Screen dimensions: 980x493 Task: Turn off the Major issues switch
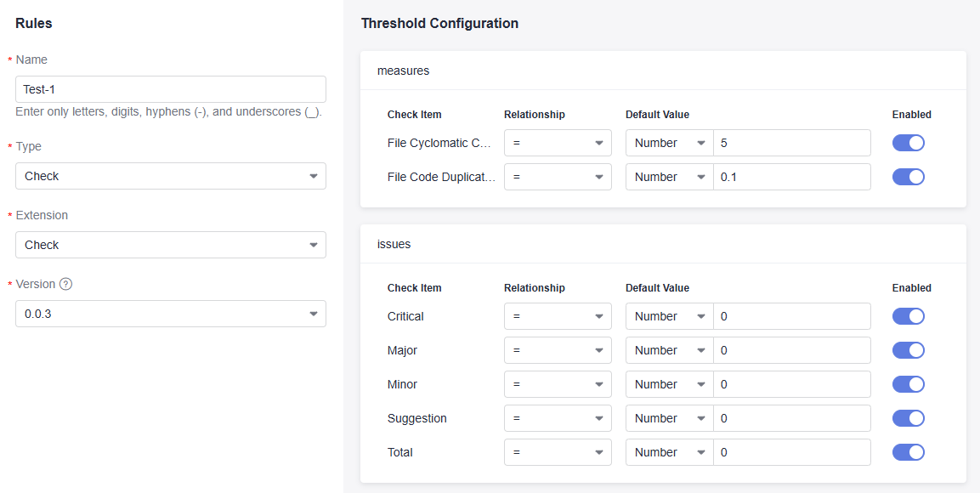pos(908,350)
